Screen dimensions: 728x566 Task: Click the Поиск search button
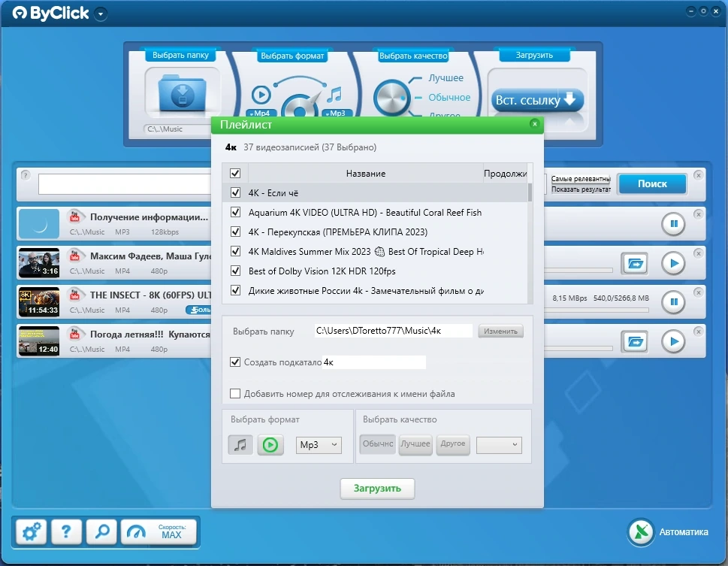pos(652,183)
